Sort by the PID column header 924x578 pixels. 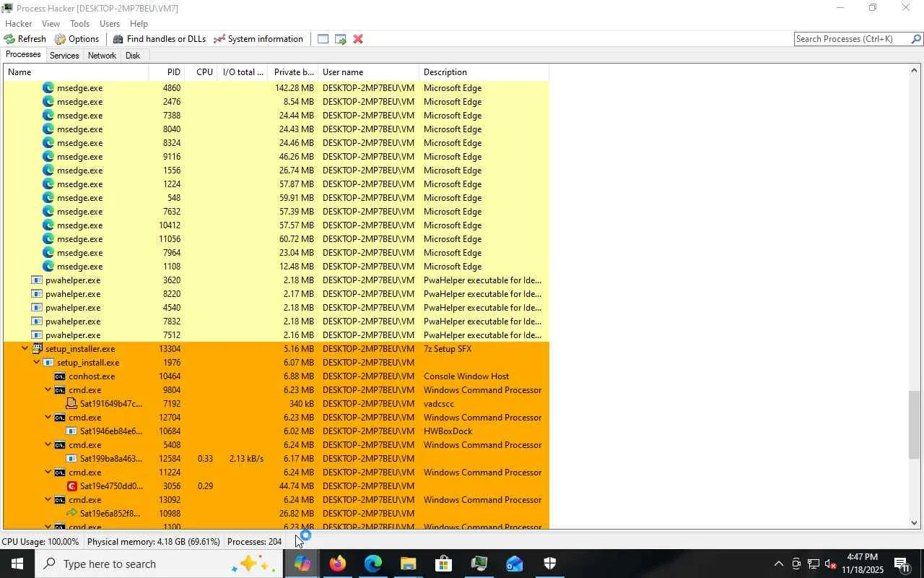[167, 72]
